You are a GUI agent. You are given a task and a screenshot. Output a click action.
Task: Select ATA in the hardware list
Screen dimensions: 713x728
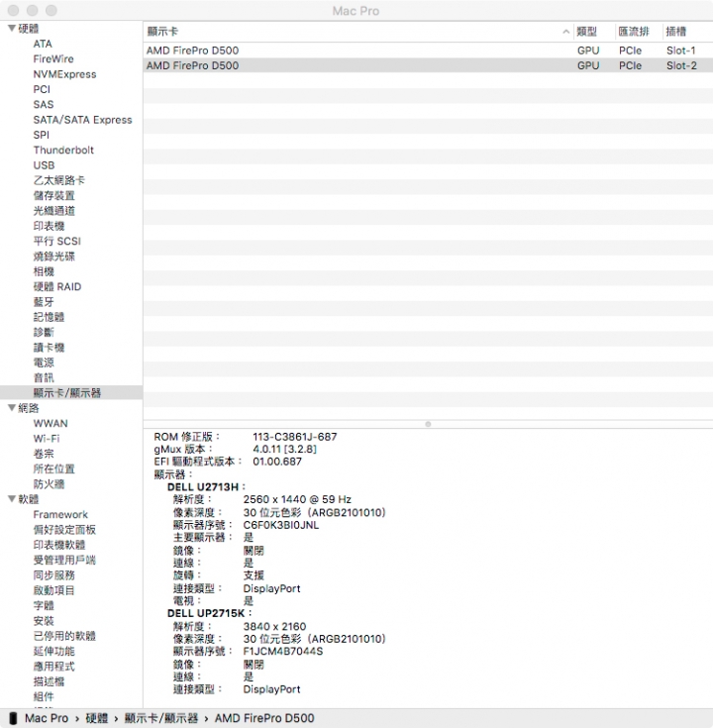pos(43,44)
